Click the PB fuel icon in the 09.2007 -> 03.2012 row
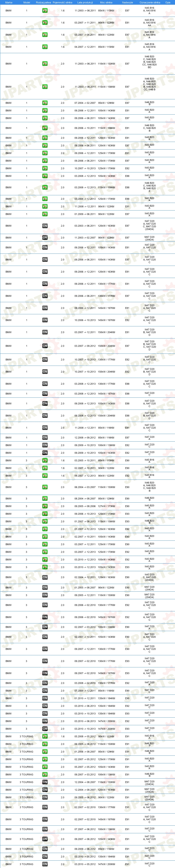Viewport: 175px width, 868px height. pyautogui.click(x=45, y=774)
